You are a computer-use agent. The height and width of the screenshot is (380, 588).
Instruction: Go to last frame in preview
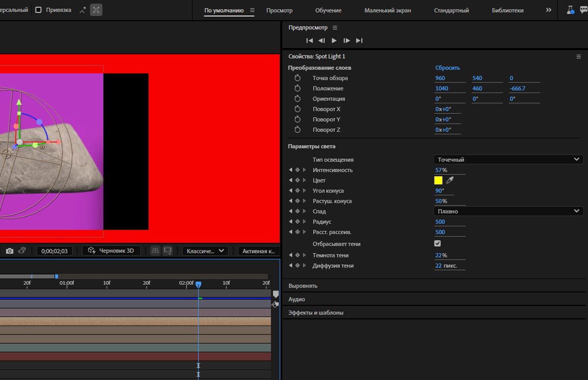[x=359, y=41]
